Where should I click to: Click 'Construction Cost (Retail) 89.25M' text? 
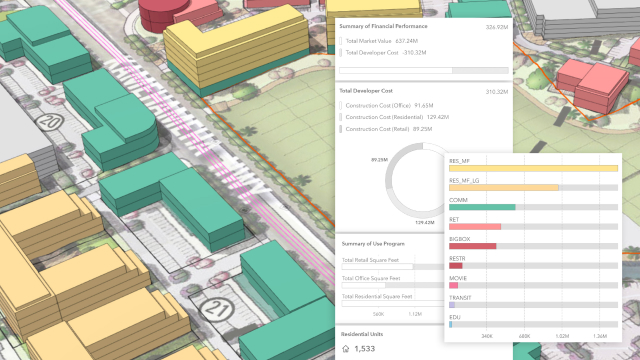pyautogui.click(x=389, y=129)
